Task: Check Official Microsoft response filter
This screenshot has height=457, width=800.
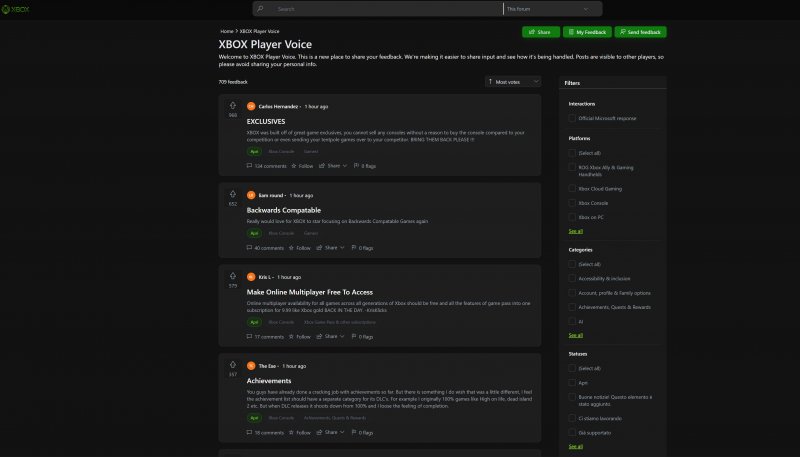Action: 572,118
